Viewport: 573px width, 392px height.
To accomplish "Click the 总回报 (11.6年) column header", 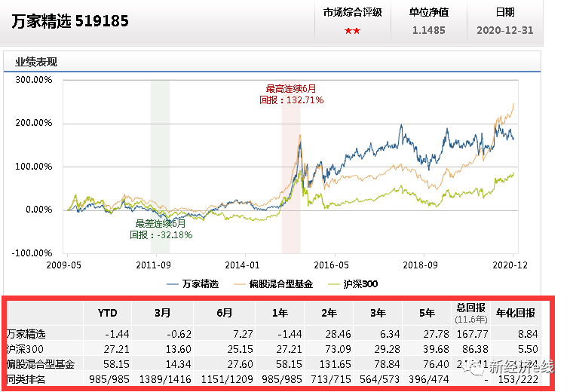I will [x=471, y=314].
